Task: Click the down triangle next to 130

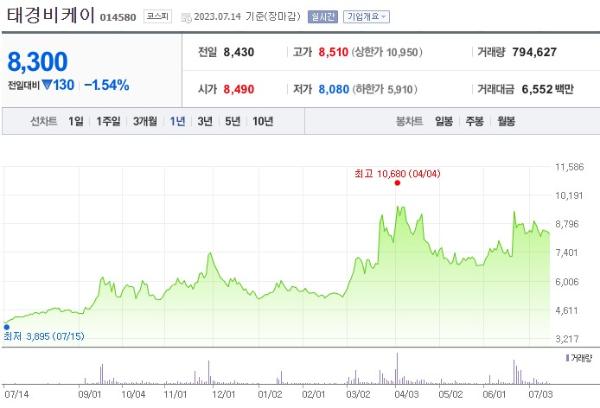Action: (47, 85)
